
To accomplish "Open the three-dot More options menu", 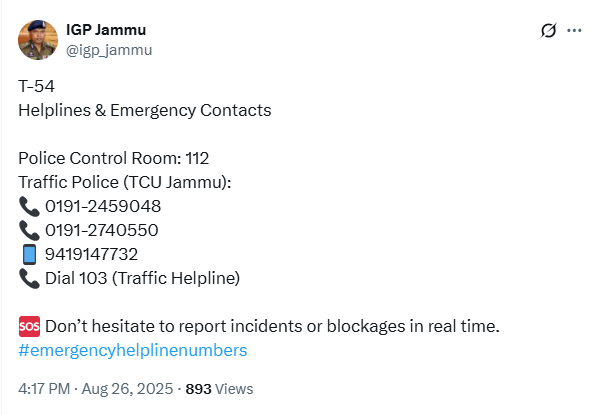I will pyautogui.click(x=574, y=31).
